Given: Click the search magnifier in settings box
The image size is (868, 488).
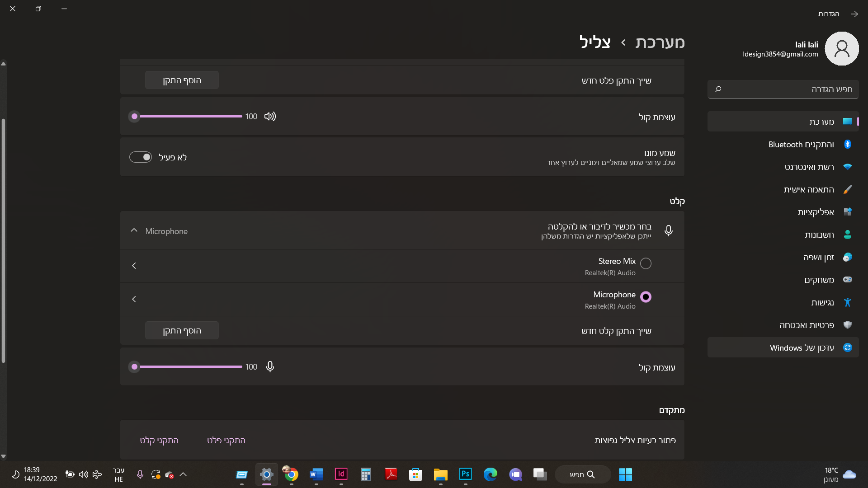Looking at the screenshot, I should click(718, 89).
